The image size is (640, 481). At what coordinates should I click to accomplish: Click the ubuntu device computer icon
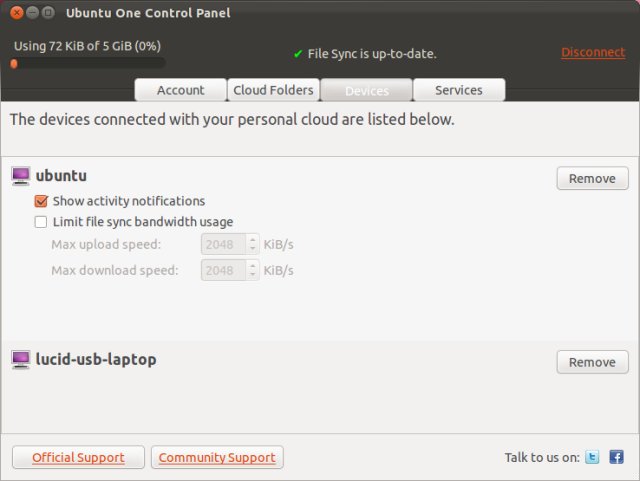[x=21, y=176]
